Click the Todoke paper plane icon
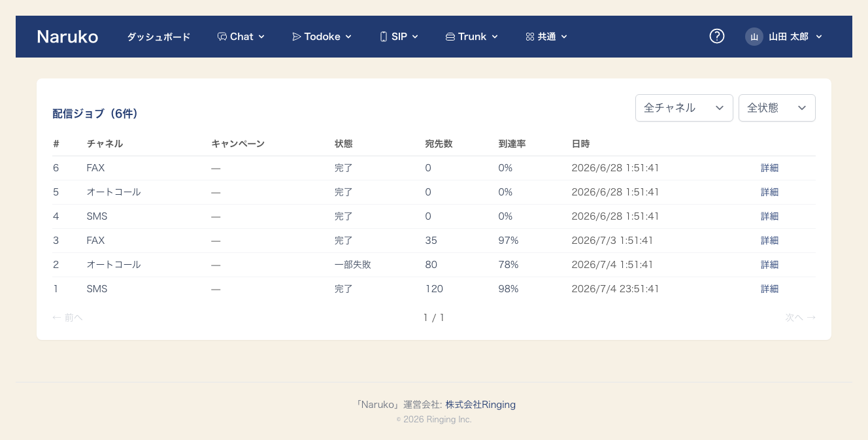868x440 pixels. 297,37
